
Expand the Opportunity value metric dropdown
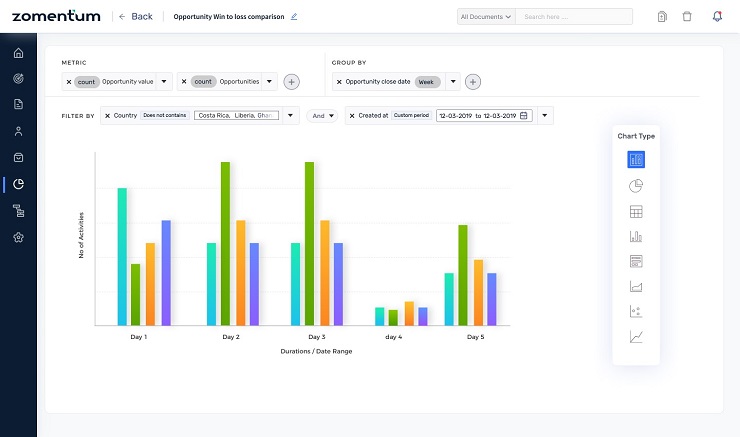164,82
